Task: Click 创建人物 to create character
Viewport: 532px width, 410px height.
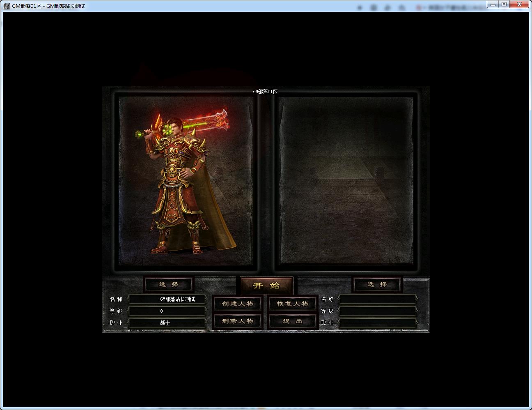Action: coord(238,304)
